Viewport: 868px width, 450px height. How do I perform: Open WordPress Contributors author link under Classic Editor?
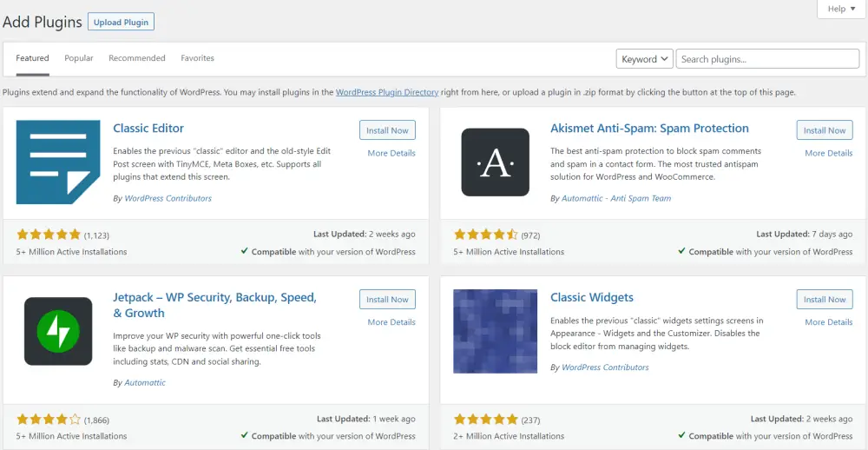168,198
